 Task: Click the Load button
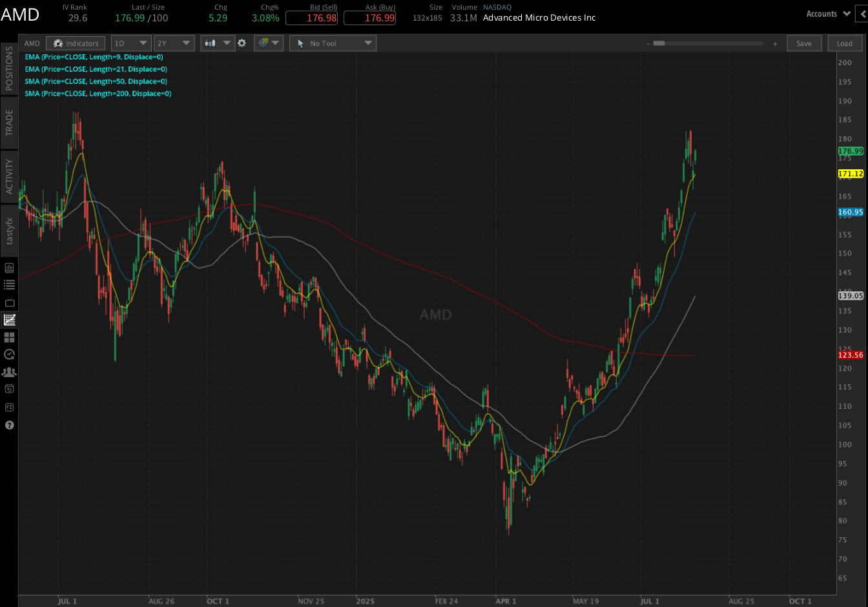[845, 43]
